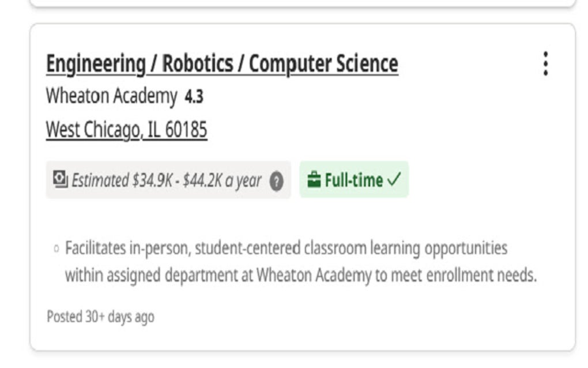Select the Full-time job type label
This screenshot has width=588, height=368.
click(354, 181)
